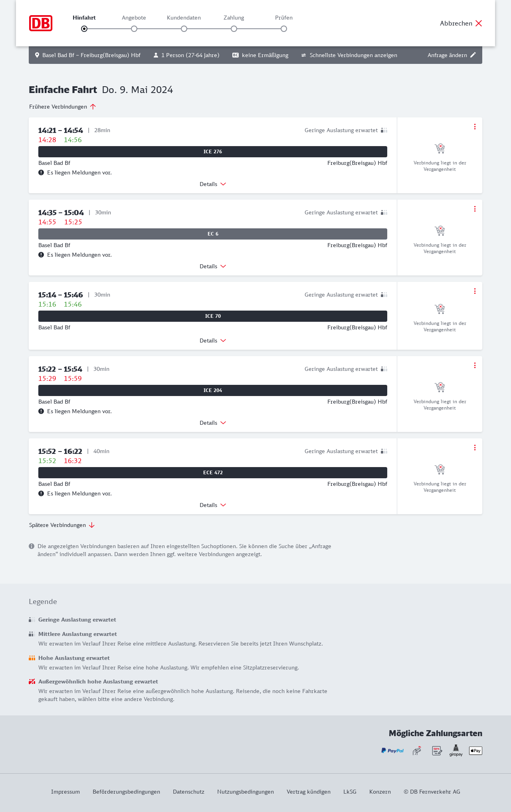Click the red X next to Abbrechen
Screen dimensions: 511x812
[479, 23]
